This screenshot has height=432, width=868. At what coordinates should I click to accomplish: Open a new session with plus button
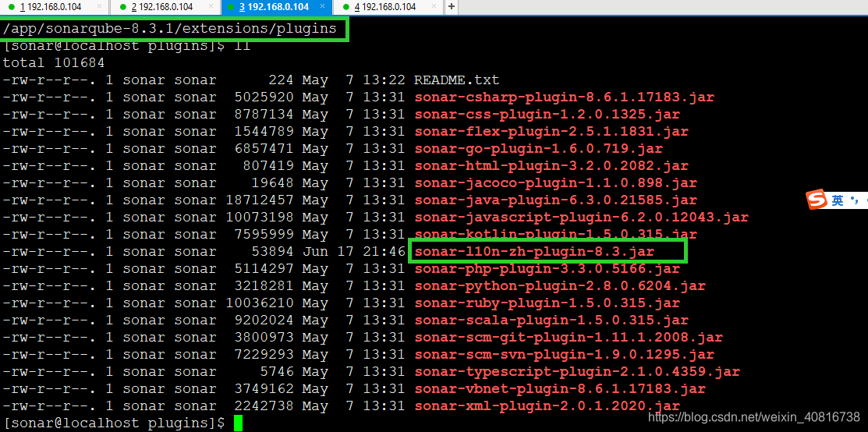[452, 7]
